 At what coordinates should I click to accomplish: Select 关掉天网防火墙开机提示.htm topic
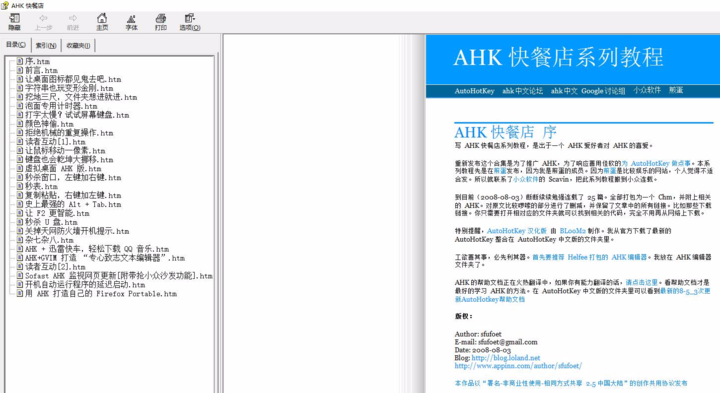(x=77, y=231)
